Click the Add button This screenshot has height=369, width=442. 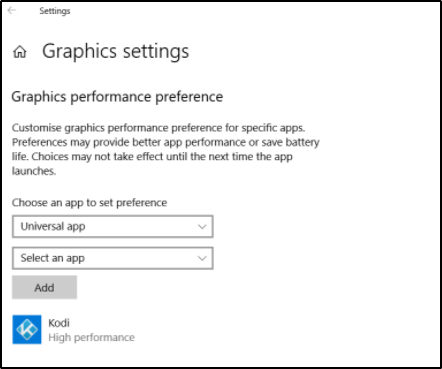coord(44,287)
